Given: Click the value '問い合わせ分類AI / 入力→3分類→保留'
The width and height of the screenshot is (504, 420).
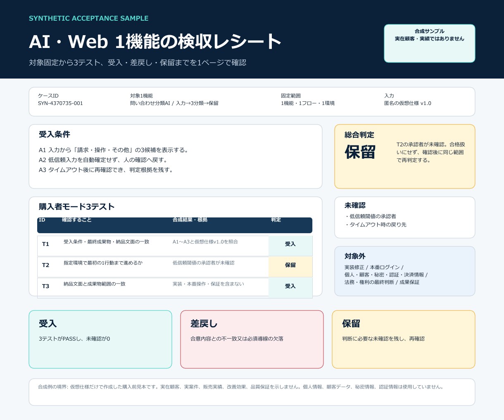Looking at the screenshot, I should tap(174, 103).
